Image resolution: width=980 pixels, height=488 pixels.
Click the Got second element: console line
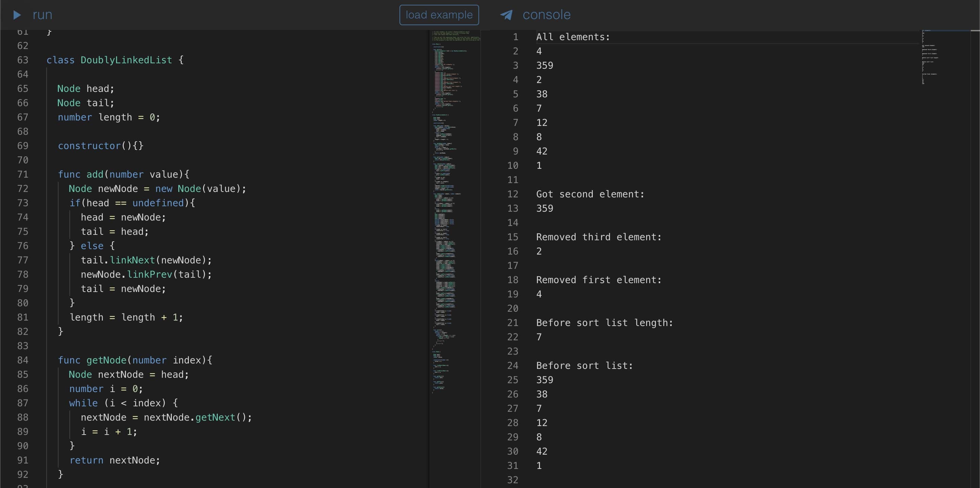click(x=590, y=194)
